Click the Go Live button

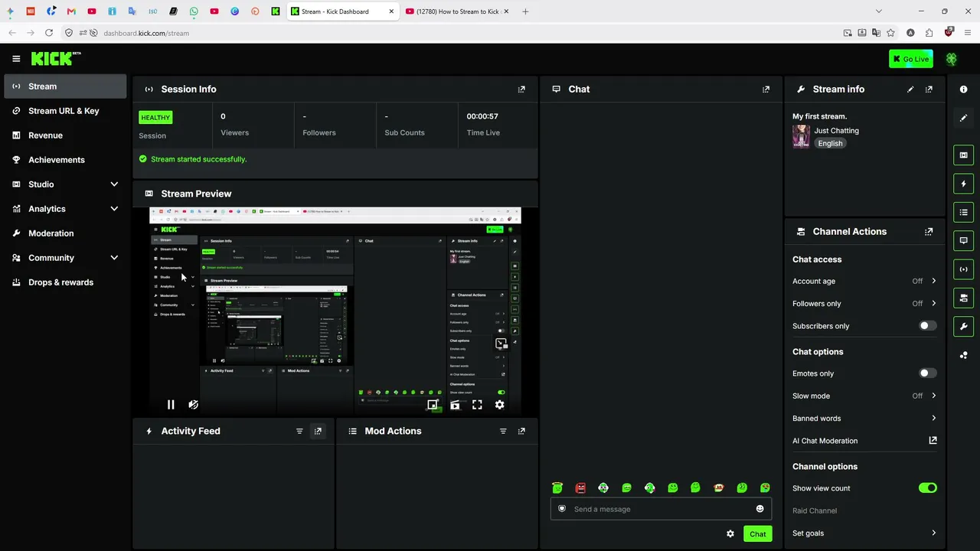coord(911,59)
